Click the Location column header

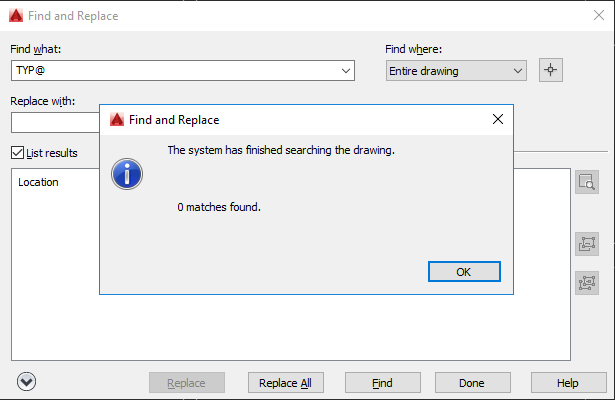39,182
